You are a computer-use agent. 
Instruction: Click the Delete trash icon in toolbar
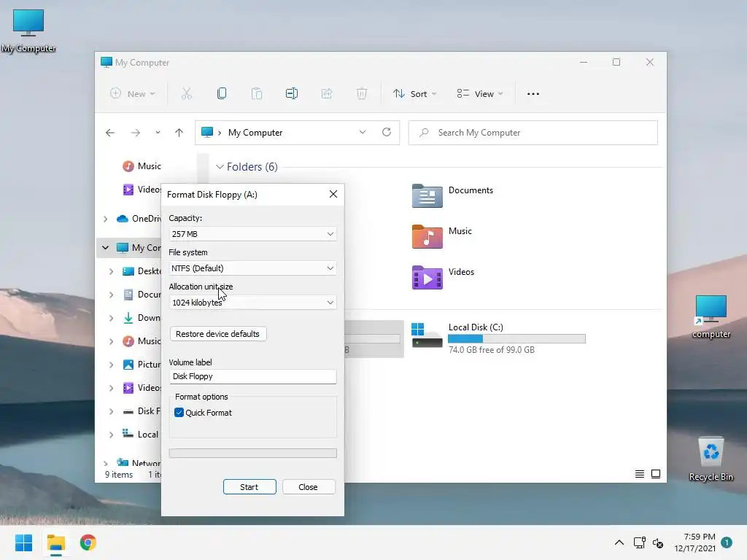362,94
